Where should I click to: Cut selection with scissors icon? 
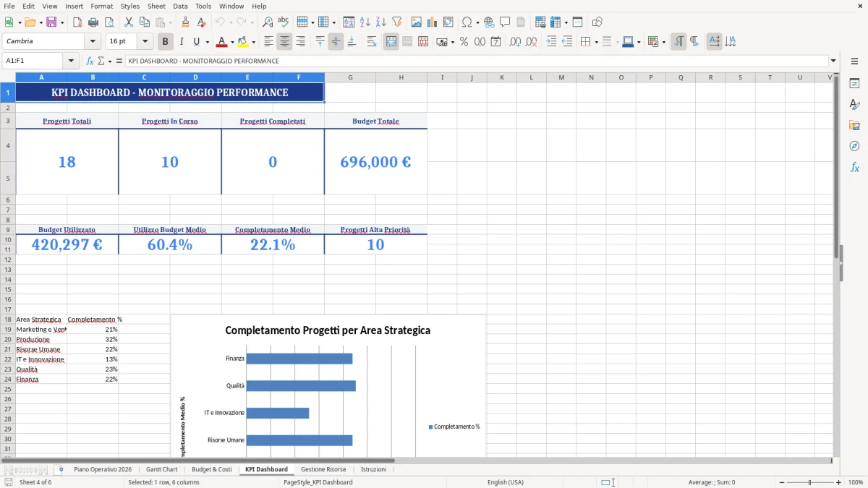[x=128, y=22]
